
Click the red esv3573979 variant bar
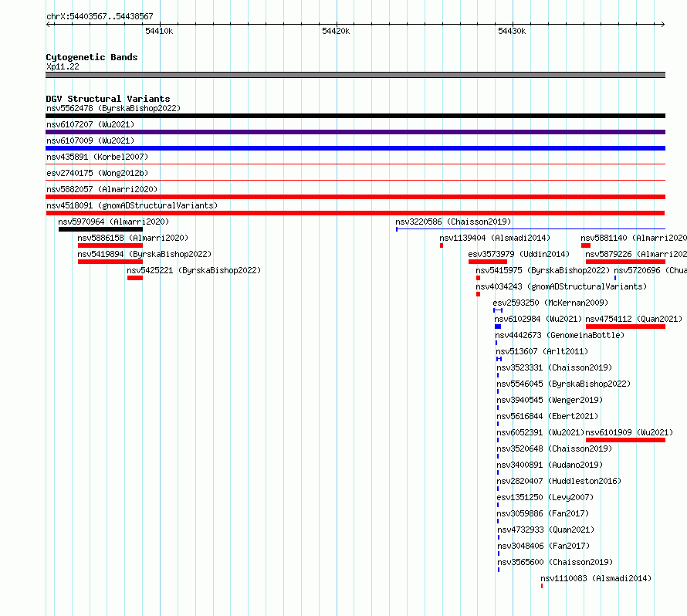click(x=488, y=262)
